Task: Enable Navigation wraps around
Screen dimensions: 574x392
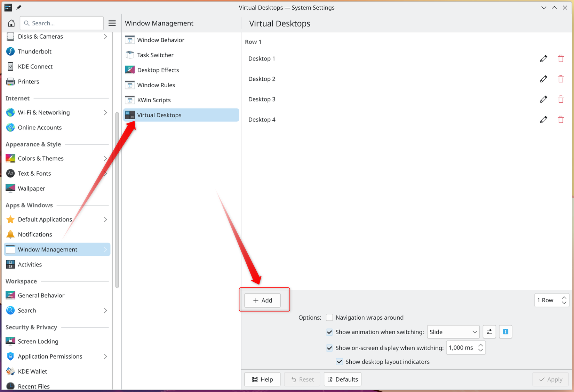Action: click(x=329, y=317)
